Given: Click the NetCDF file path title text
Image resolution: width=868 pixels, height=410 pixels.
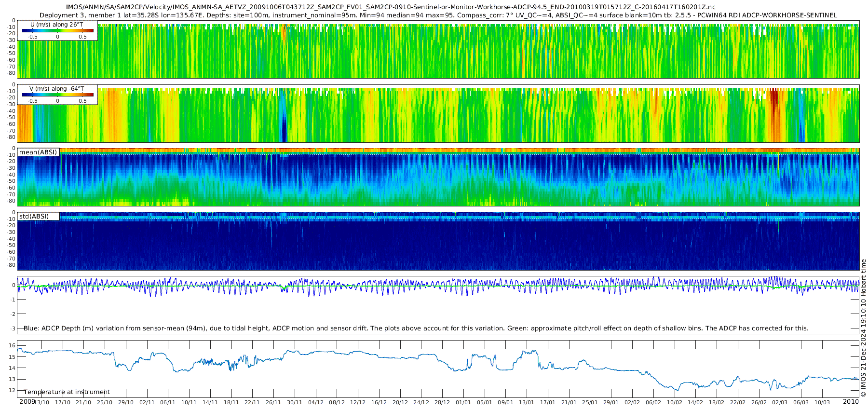Looking at the screenshot, I should click(x=391, y=7).
